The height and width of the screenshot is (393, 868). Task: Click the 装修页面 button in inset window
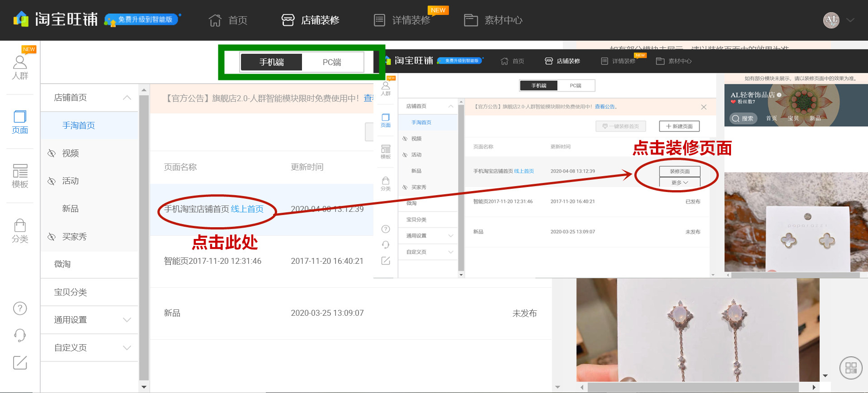click(679, 171)
